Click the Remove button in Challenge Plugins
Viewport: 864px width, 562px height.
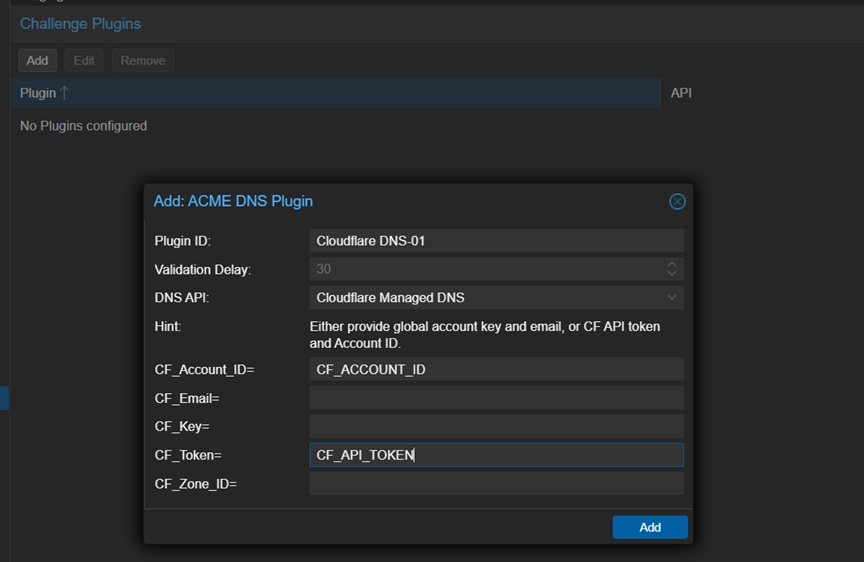[143, 61]
